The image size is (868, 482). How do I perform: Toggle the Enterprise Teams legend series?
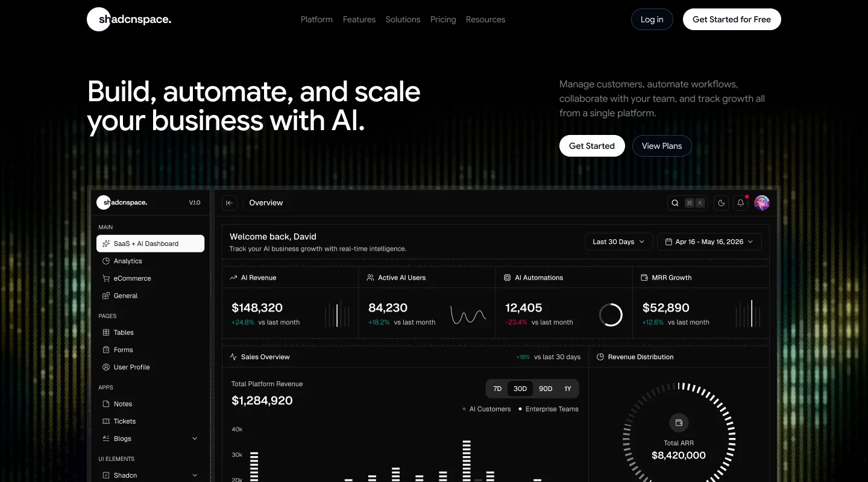(549, 409)
